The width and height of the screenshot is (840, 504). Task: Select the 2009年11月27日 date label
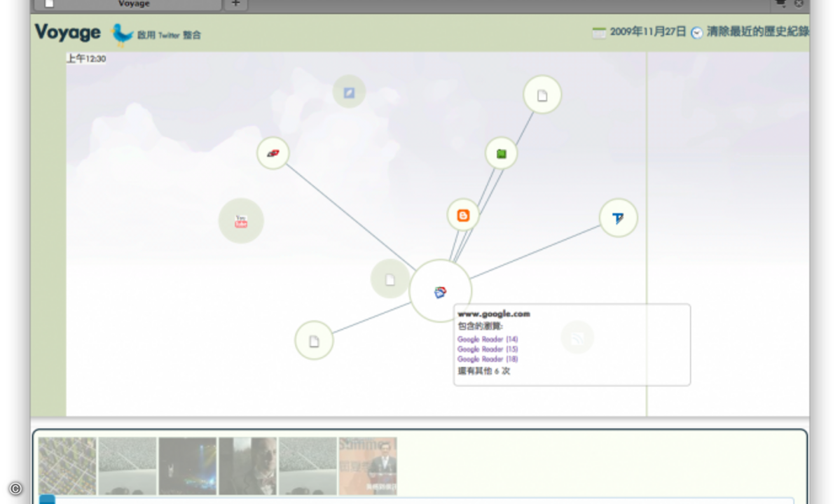click(x=647, y=31)
